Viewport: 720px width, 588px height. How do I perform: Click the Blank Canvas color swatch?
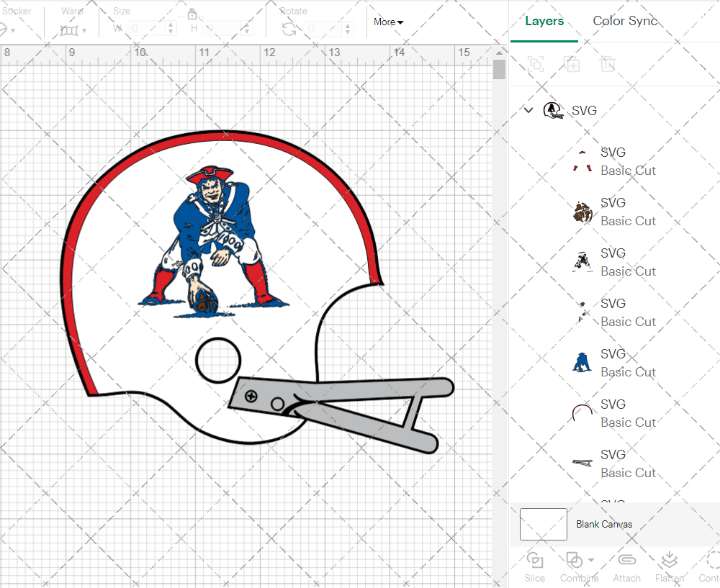[543, 524]
